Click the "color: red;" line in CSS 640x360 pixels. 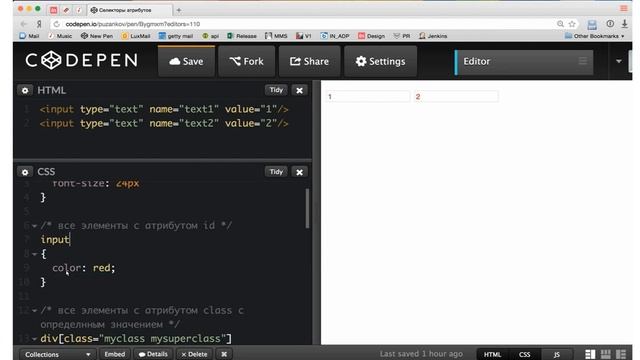pos(84,268)
